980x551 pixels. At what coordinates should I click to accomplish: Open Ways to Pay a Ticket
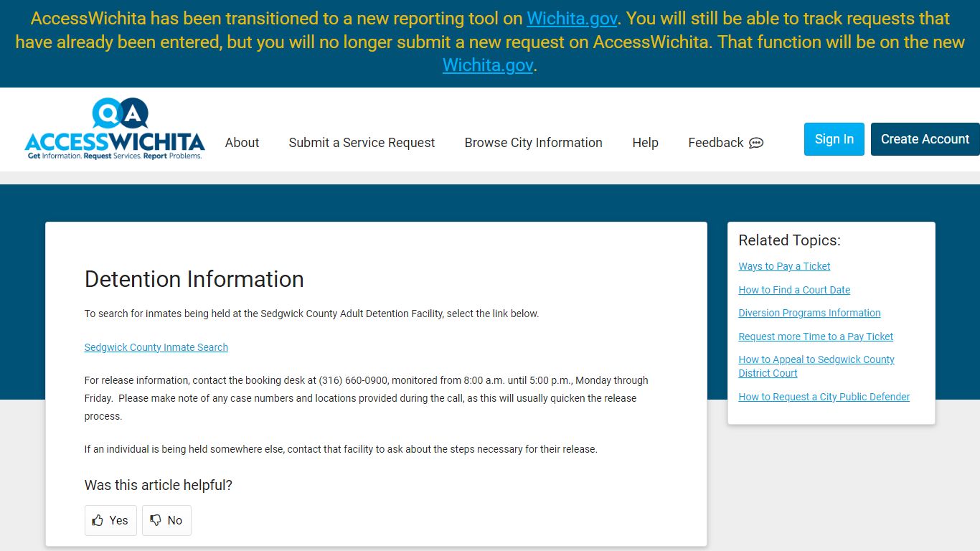click(x=784, y=266)
